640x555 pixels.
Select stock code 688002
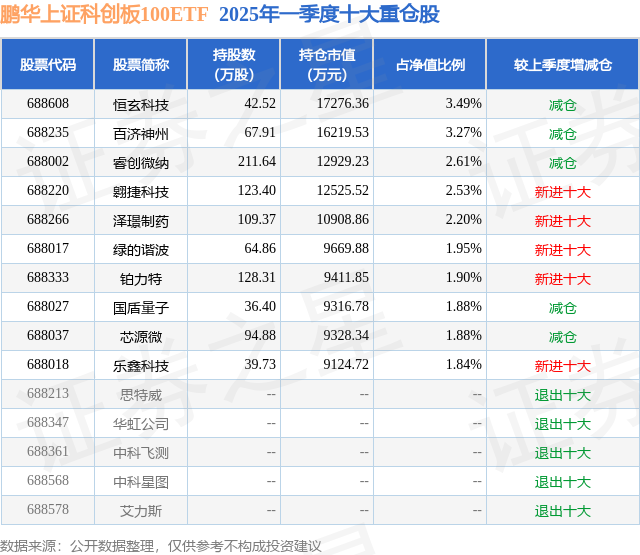coord(48,162)
